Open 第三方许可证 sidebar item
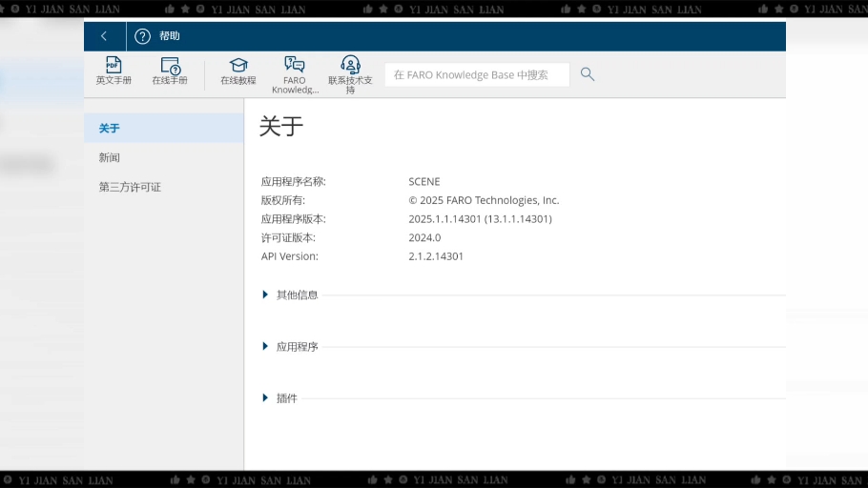This screenshot has height=488, width=868. tap(164, 187)
